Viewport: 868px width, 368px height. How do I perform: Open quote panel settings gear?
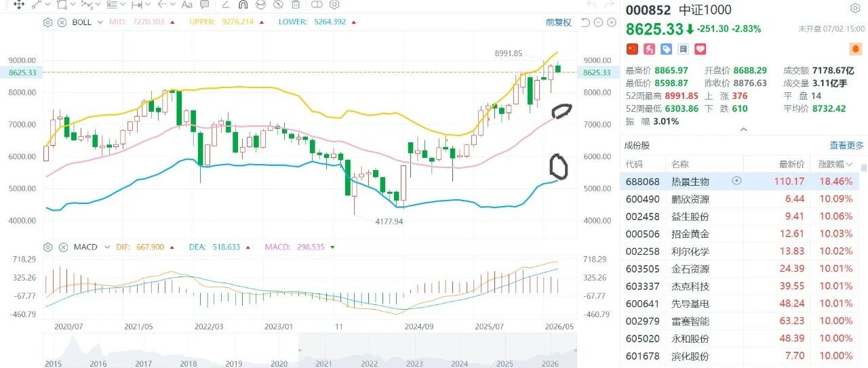tap(855, 9)
